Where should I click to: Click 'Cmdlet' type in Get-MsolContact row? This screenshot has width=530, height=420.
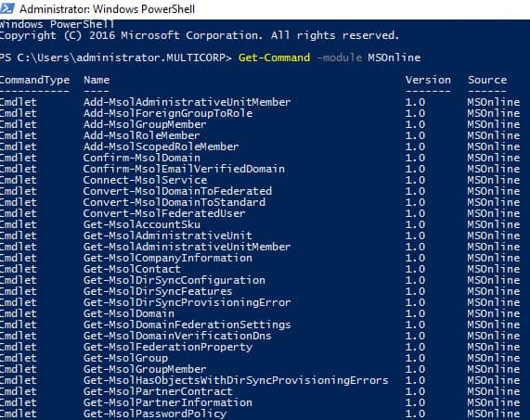point(18,270)
